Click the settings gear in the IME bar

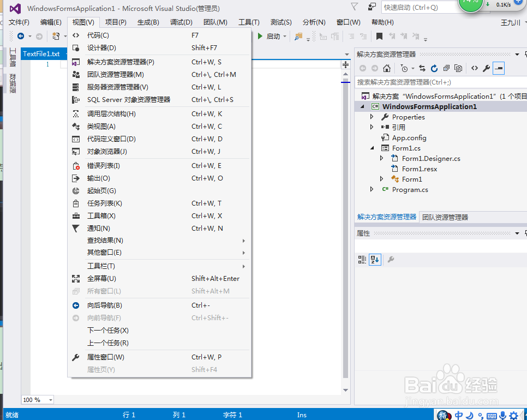(x=513, y=415)
